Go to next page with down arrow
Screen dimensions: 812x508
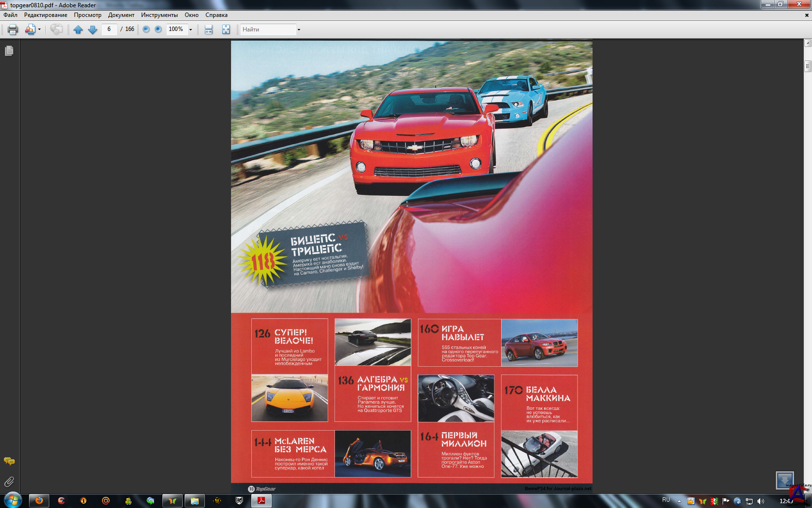[x=93, y=30]
